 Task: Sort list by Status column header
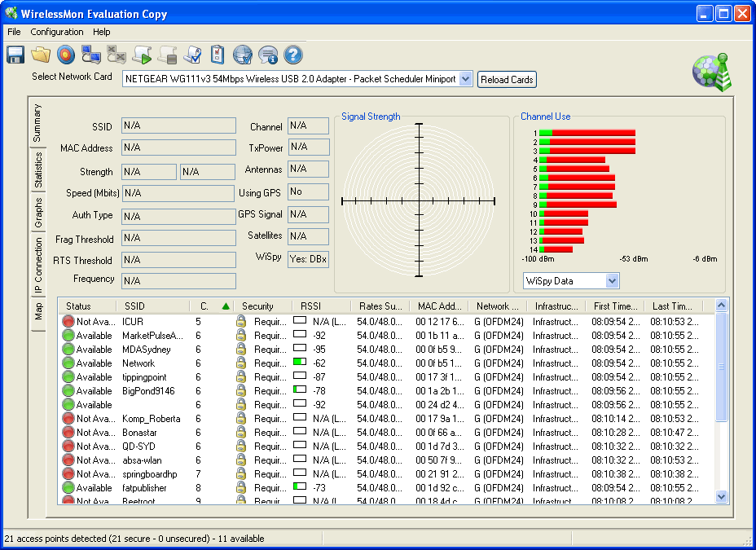click(x=87, y=306)
